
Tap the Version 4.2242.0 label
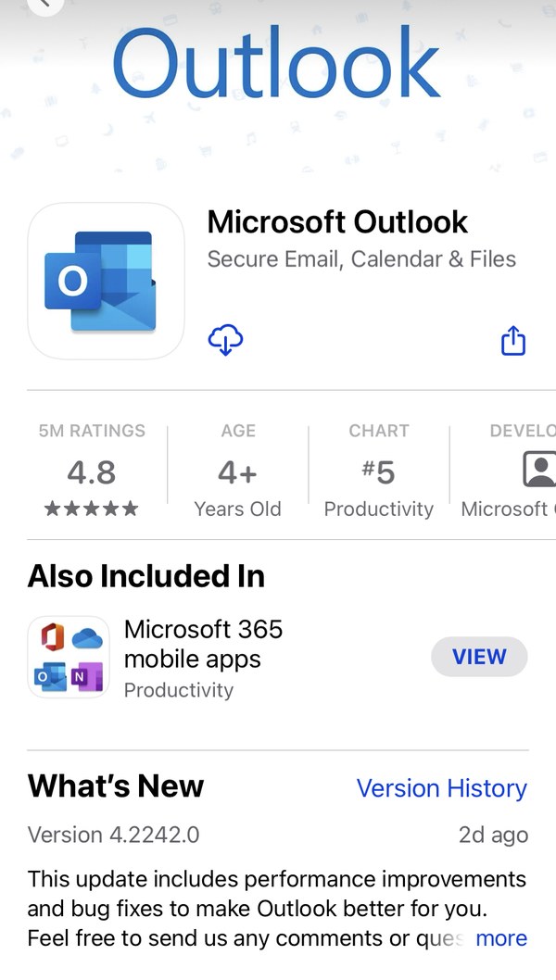coord(113,835)
